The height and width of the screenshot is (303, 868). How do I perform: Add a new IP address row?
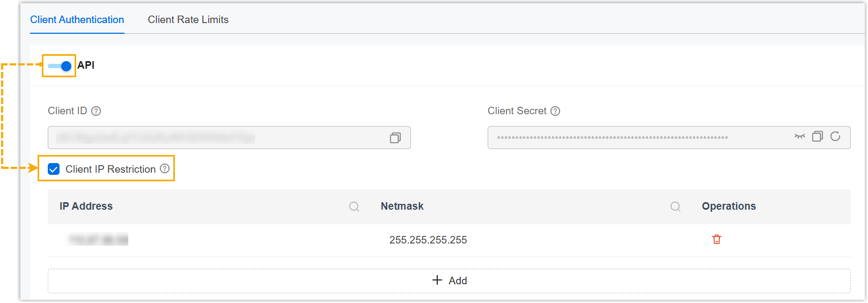[449, 280]
